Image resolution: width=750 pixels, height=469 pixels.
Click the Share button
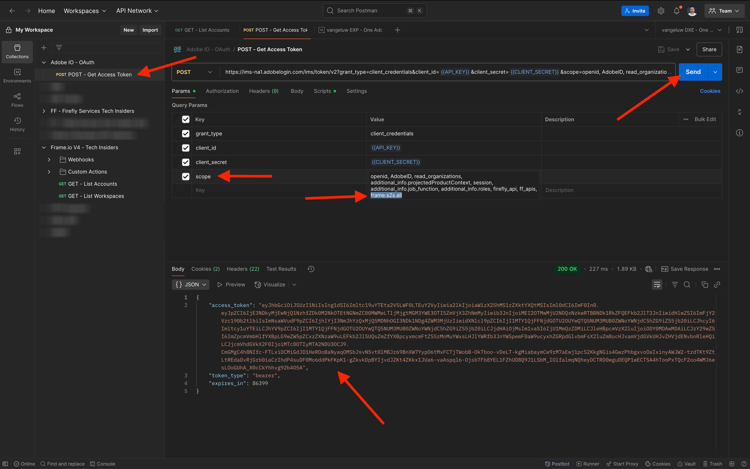point(709,49)
